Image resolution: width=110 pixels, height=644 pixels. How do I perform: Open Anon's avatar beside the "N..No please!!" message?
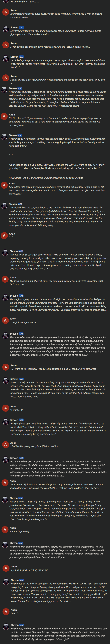(4, 116)
